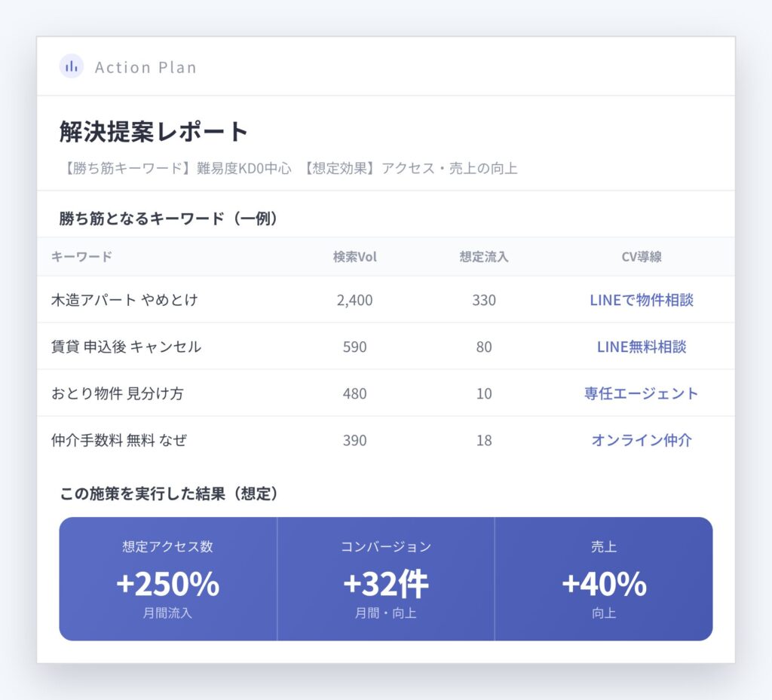This screenshot has width=772, height=700.
Task: Click the bar chart icon beside Action Plan
Action: [x=72, y=66]
